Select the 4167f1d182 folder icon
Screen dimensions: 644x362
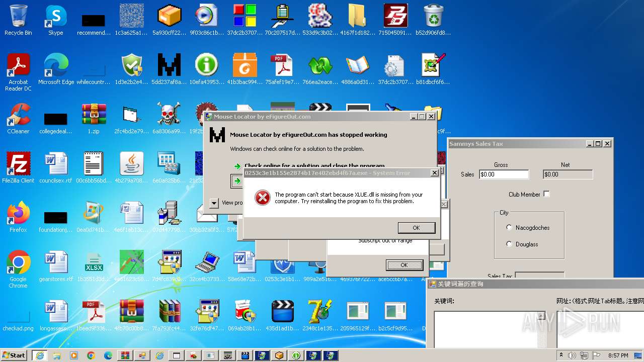click(x=358, y=20)
